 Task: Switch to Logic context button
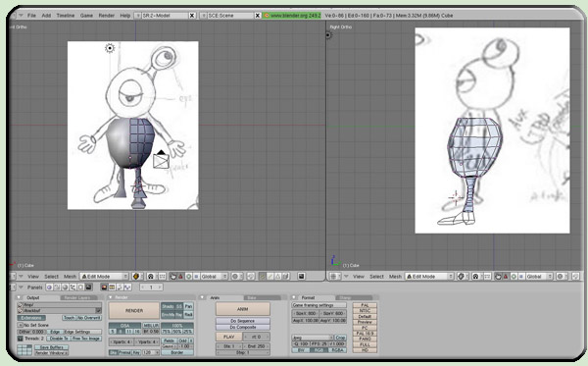(49, 288)
